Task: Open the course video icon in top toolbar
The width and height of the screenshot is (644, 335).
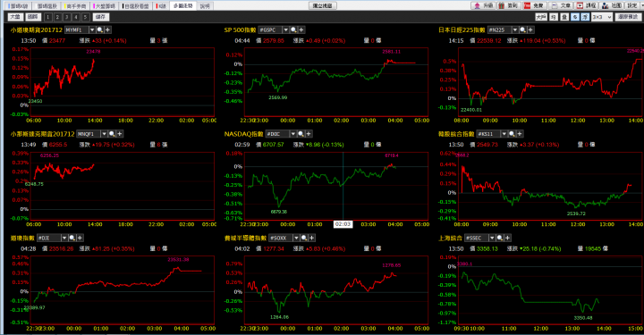Action: pyautogui.click(x=586, y=5)
